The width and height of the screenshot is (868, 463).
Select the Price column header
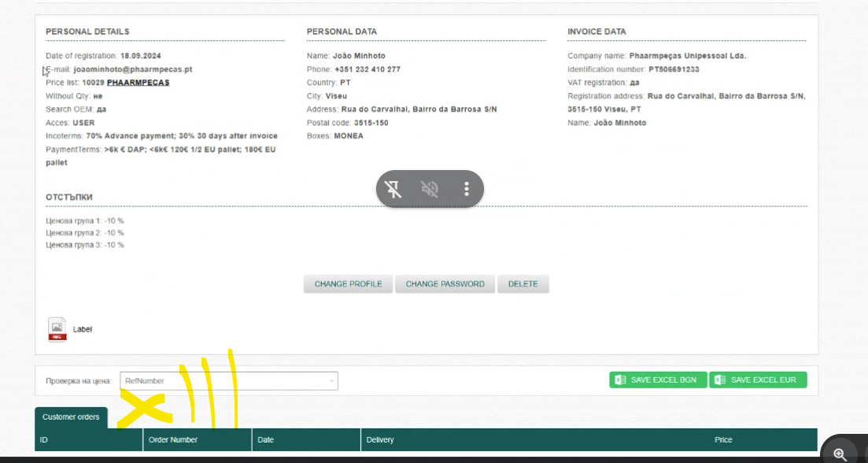722,439
